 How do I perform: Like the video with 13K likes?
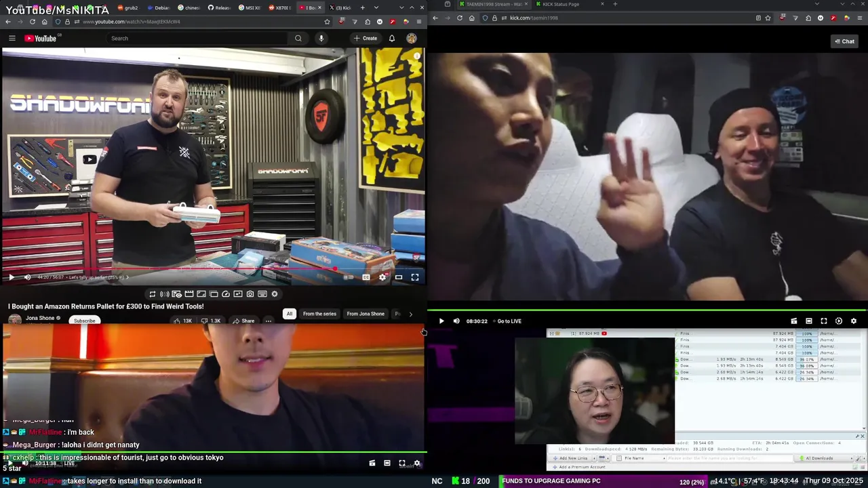tap(183, 321)
